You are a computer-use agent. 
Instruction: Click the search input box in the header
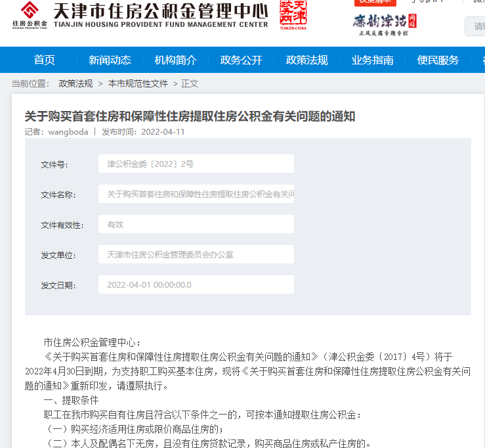click(474, 26)
